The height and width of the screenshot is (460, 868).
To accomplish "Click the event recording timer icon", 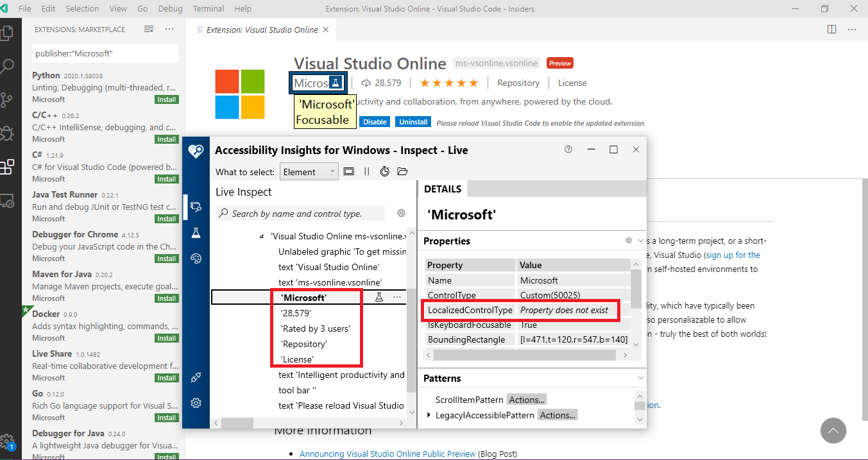I will coord(384,171).
